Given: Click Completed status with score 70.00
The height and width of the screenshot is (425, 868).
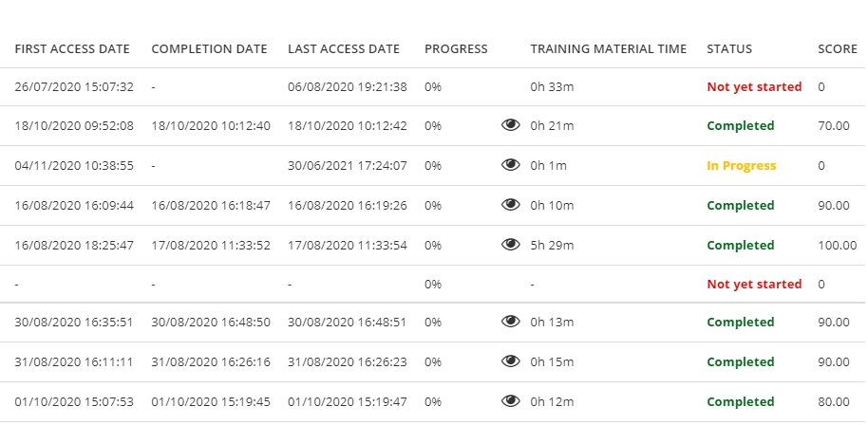Looking at the screenshot, I should pyautogui.click(x=740, y=125).
